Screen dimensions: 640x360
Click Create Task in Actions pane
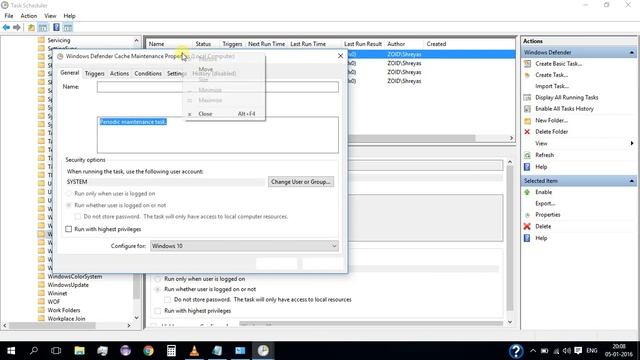pyautogui.click(x=551, y=75)
